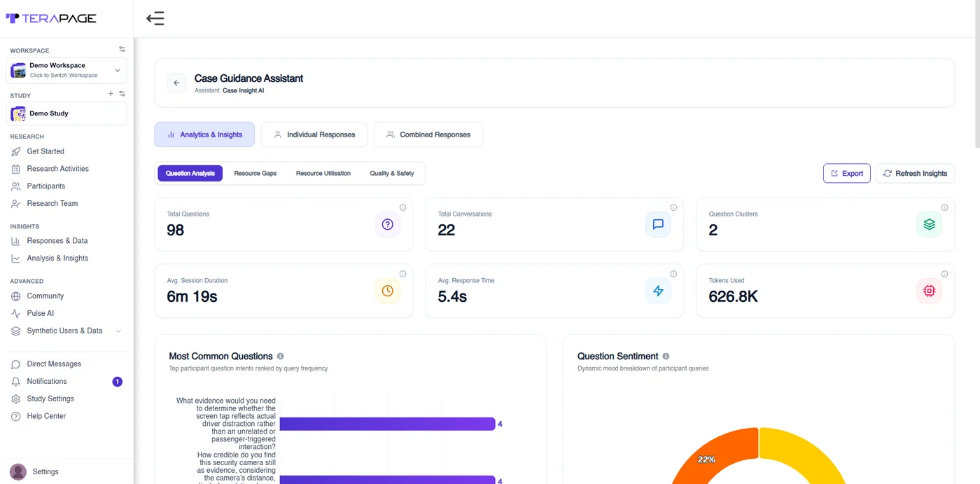Select the Resource Gaps sub-tab
Viewport: 980px width, 484px height.
tap(255, 173)
